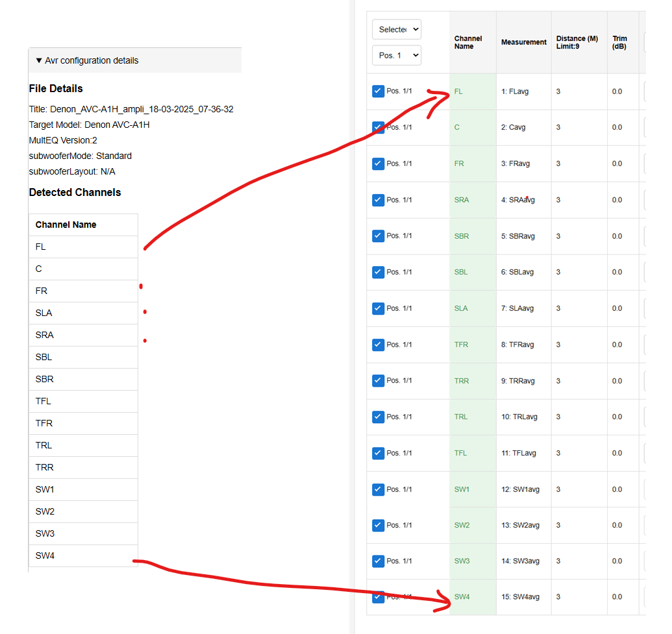Click TRR in the Detected Channels list
672x634 pixels.
[x=45, y=467]
